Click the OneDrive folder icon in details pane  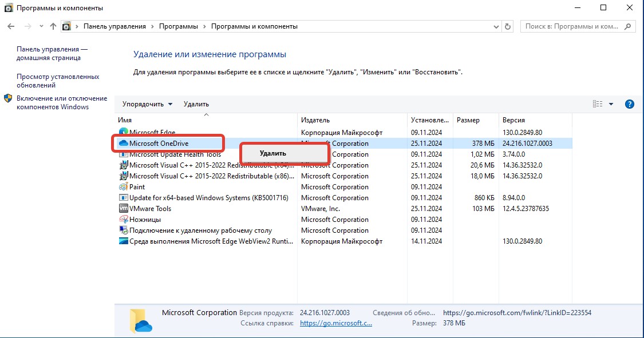[141, 320]
